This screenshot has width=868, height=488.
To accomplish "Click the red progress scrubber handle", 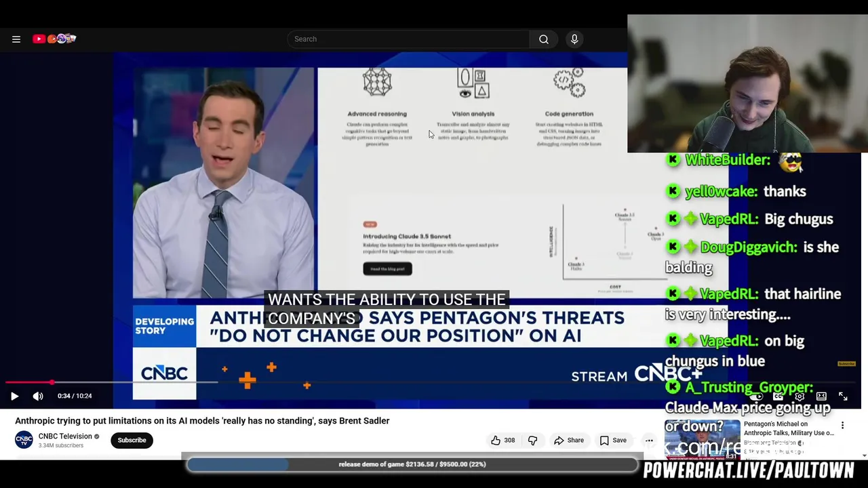I will click(x=52, y=382).
